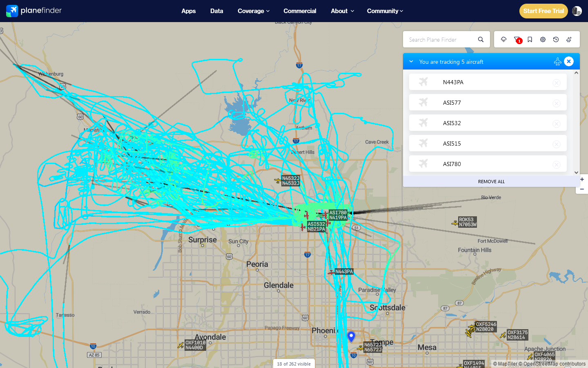Expand the About dropdown menu
The image size is (588, 368).
pos(342,11)
